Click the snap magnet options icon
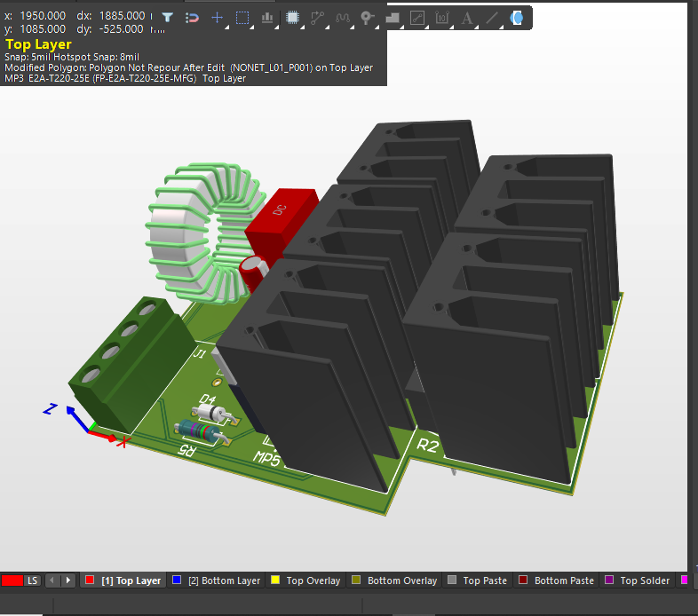 pos(192,18)
